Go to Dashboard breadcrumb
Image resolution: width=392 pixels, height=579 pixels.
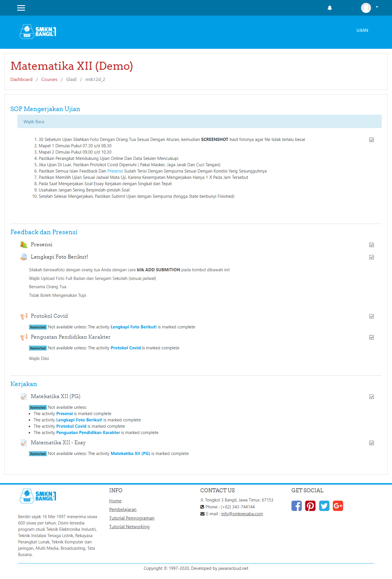click(22, 80)
